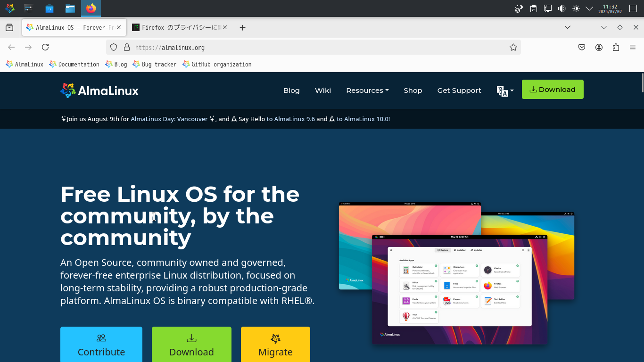Open the AlmaLinux bookmark in the toolbar
The width and height of the screenshot is (644, 362).
click(x=25, y=64)
